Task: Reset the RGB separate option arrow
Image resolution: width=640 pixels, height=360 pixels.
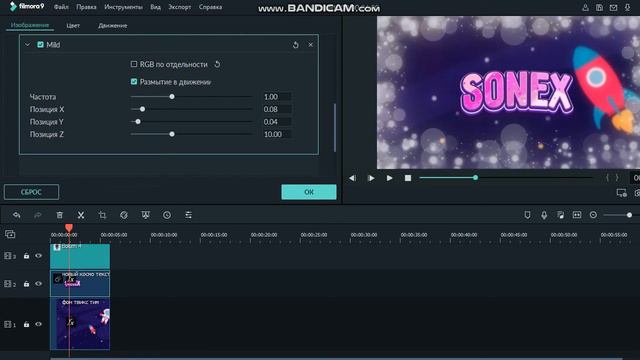Action: [217, 64]
